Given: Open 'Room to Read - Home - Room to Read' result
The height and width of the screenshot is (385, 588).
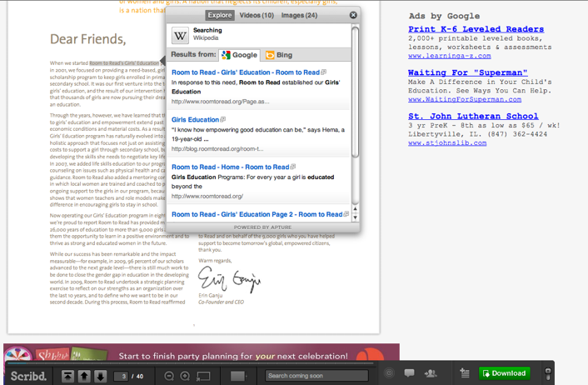Looking at the screenshot, I should point(230,167).
